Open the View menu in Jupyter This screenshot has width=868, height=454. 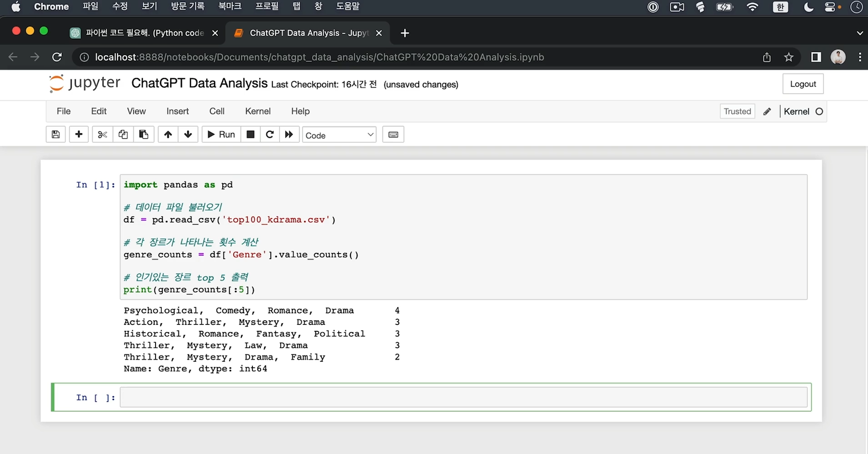(x=136, y=111)
